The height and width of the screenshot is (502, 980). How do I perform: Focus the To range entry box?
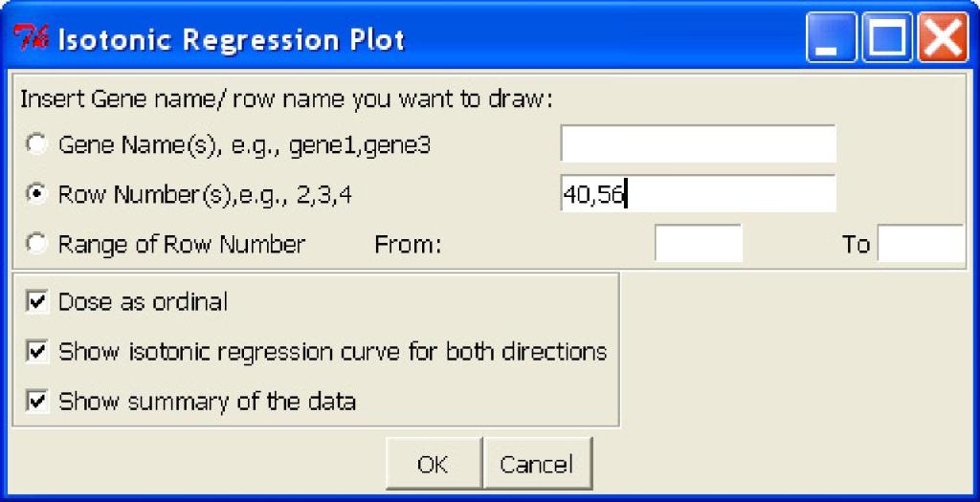[921, 244]
